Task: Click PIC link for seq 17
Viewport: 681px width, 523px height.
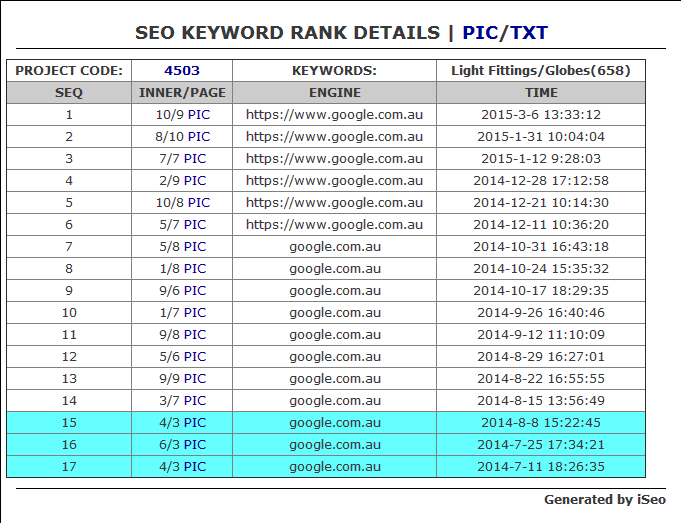Action: click(195, 467)
